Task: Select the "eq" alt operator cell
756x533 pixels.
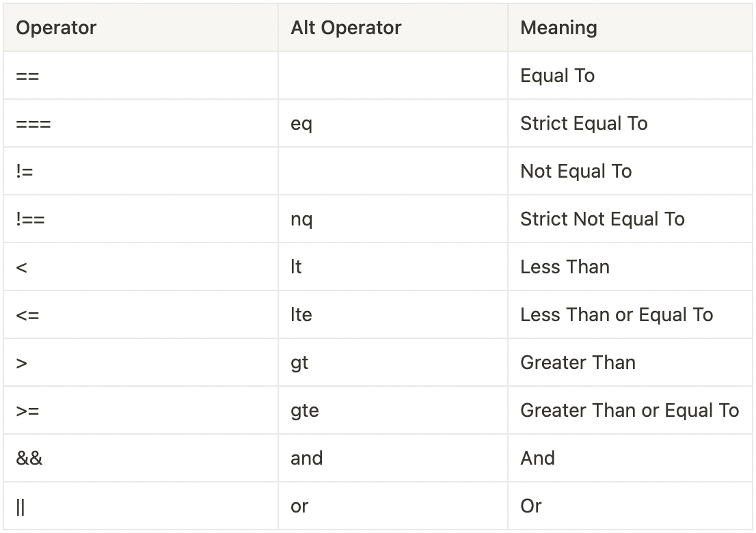Action: coord(301,124)
